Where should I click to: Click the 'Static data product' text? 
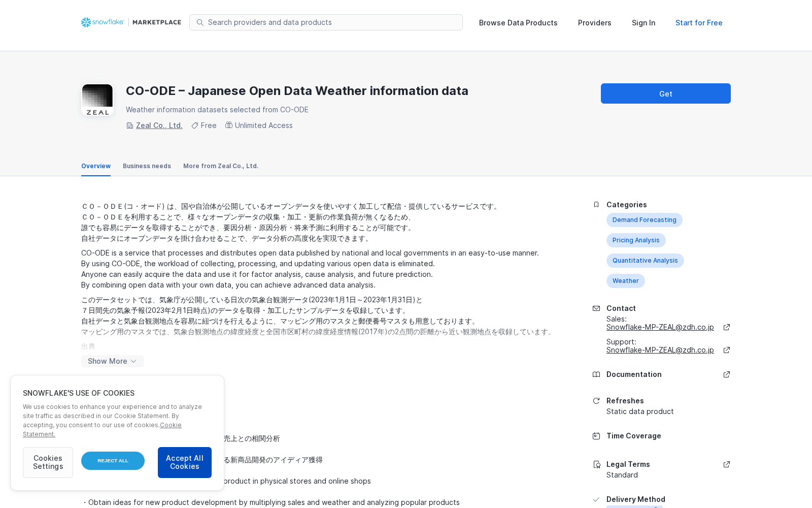pyautogui.click(x=640, y=411)
